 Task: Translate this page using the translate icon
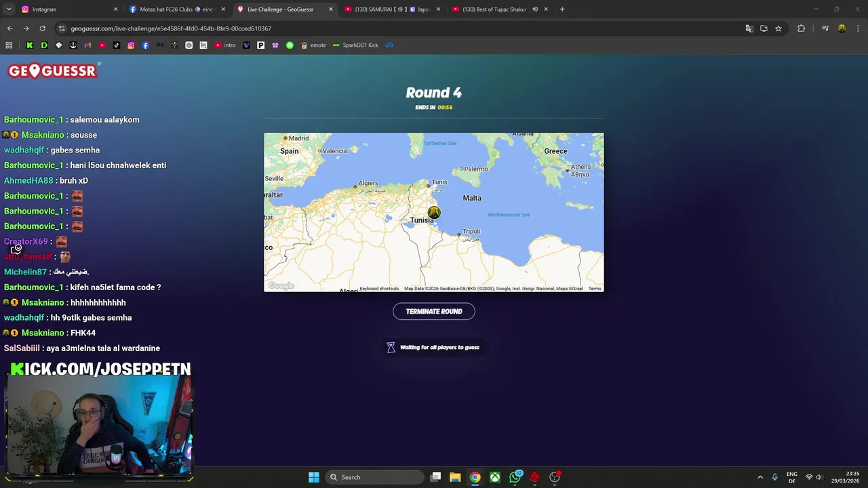(x=749, y=28)
